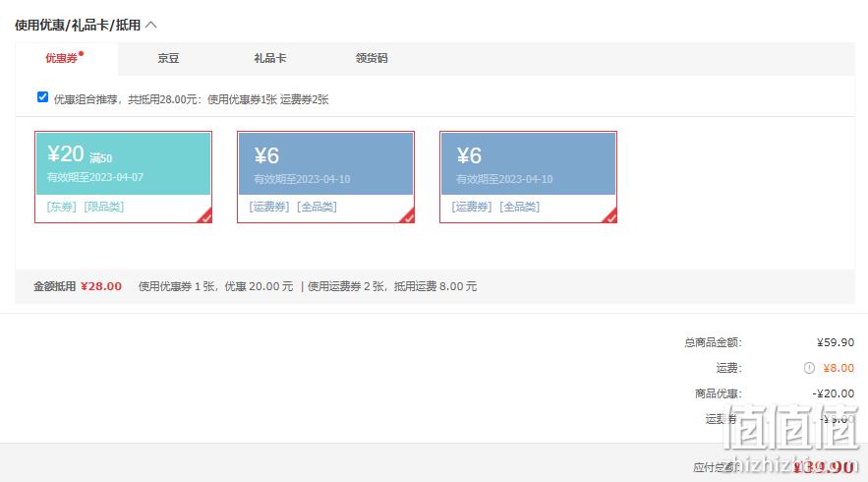The height and width of the screenshot is (482, 868).
Task: Click the text 使用优惠券 1 张, 优惠 20.00 元
Action: pyautogui.click(x=216, y=286)
